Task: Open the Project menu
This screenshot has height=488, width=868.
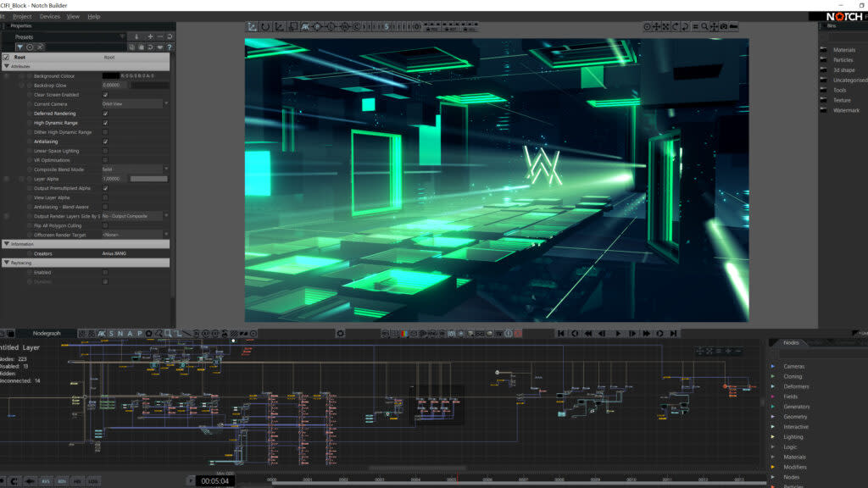Action: click(x=22, y=17)
